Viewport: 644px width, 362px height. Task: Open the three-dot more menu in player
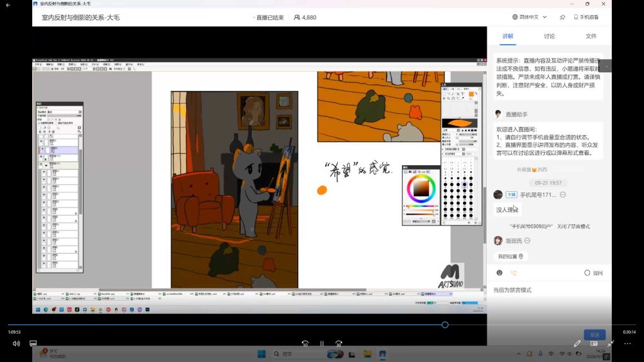[628, 344]
